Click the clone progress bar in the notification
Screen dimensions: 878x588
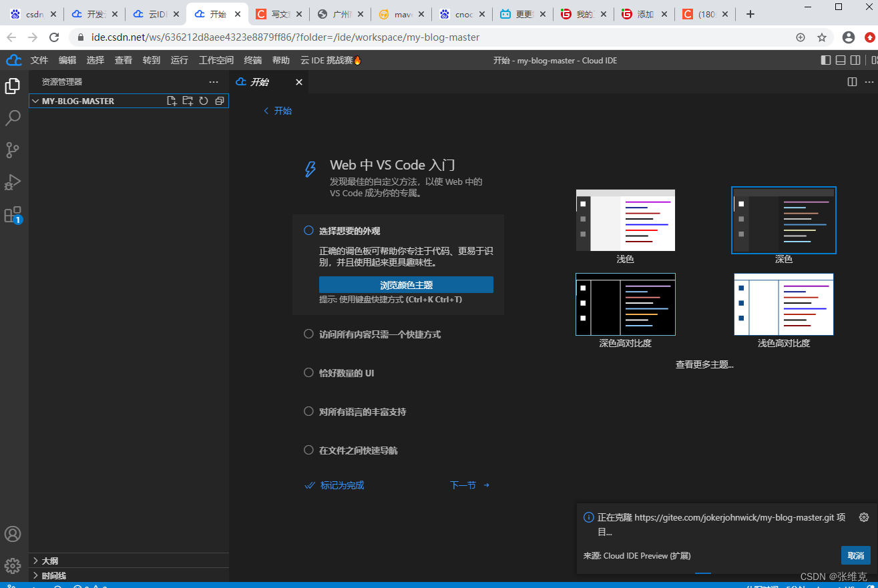click(703, 572)
